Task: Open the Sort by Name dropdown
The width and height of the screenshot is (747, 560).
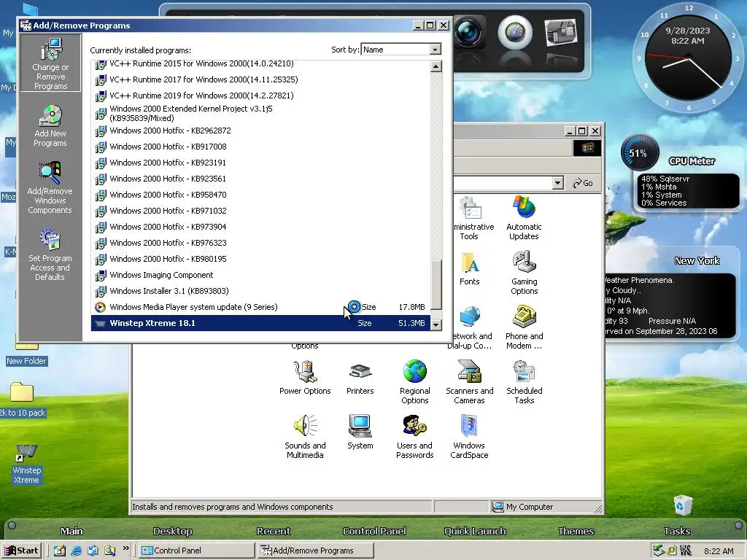Action: 435,50
